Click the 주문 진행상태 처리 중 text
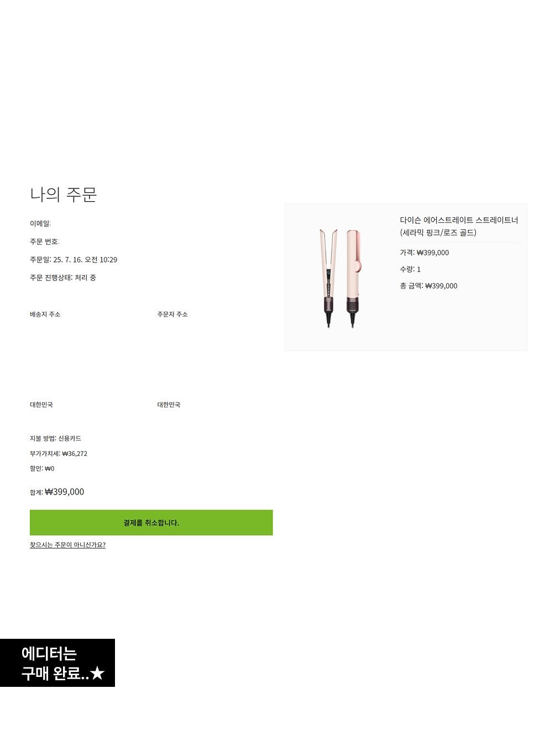Screen dimensions: 560x746 63,277
